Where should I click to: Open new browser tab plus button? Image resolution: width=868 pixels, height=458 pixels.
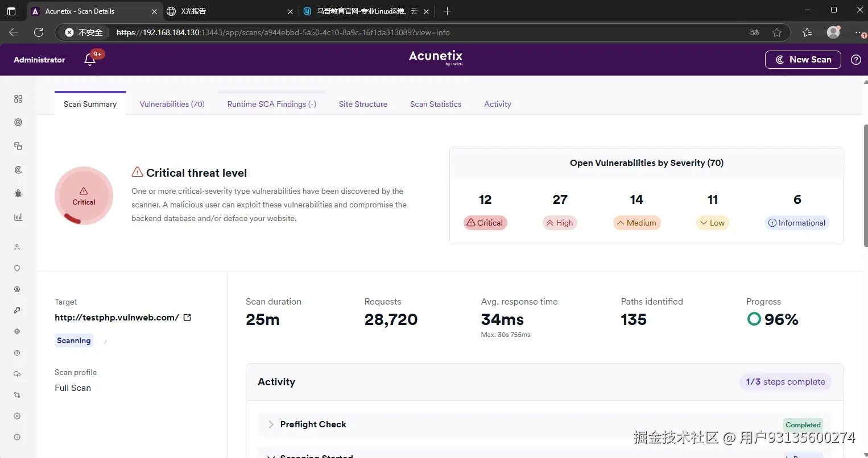tap(447, 11)
